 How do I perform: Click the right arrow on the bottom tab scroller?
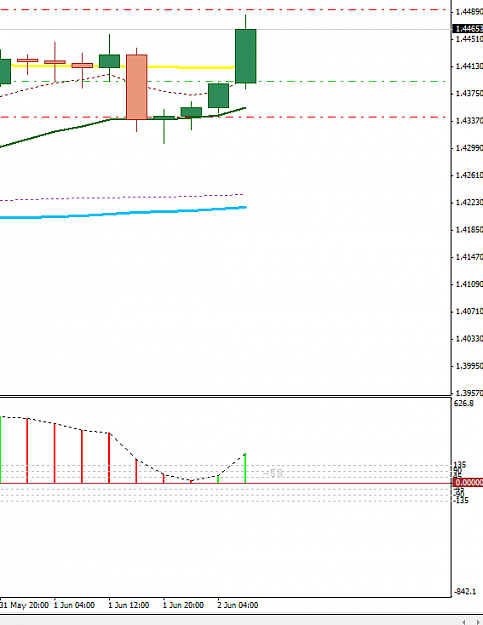478,622
